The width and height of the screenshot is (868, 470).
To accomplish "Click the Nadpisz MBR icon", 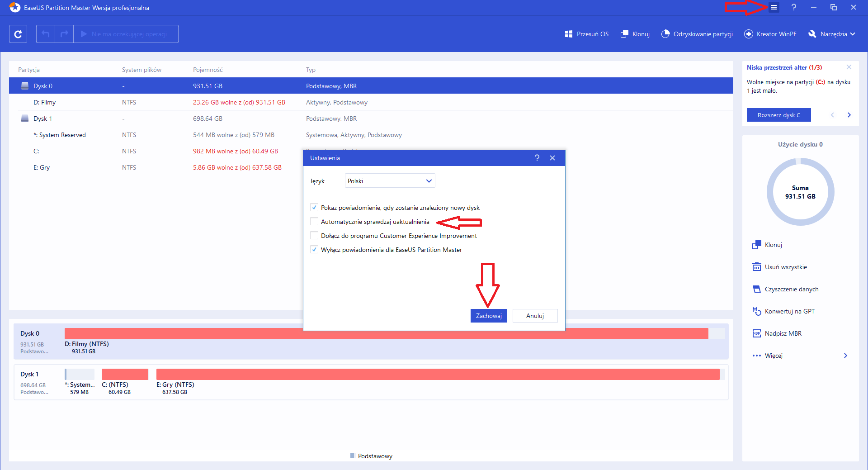I will pos(756,333).
